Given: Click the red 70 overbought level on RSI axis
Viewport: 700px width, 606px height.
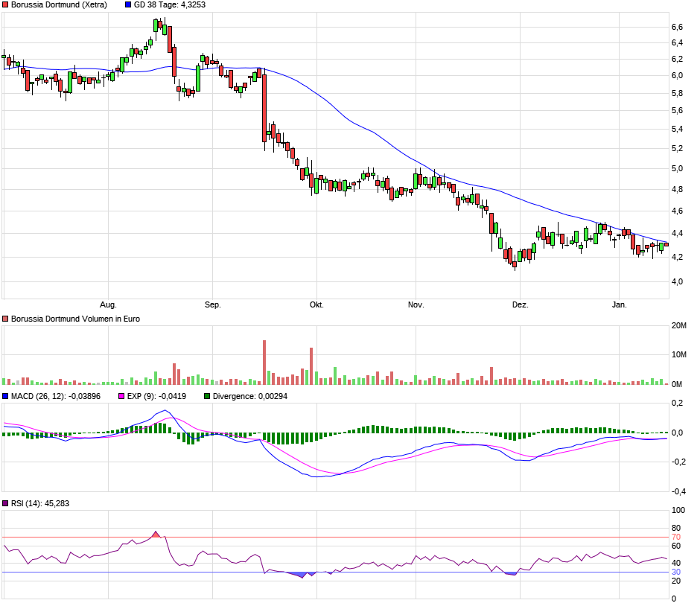Looking at the screenshot, I should click(x=676, y=537).
